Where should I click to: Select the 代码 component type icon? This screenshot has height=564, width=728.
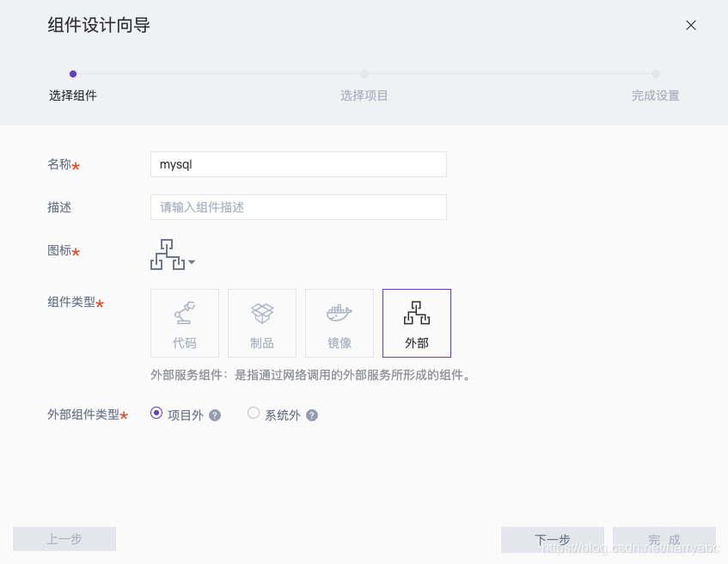coord(184,322)
